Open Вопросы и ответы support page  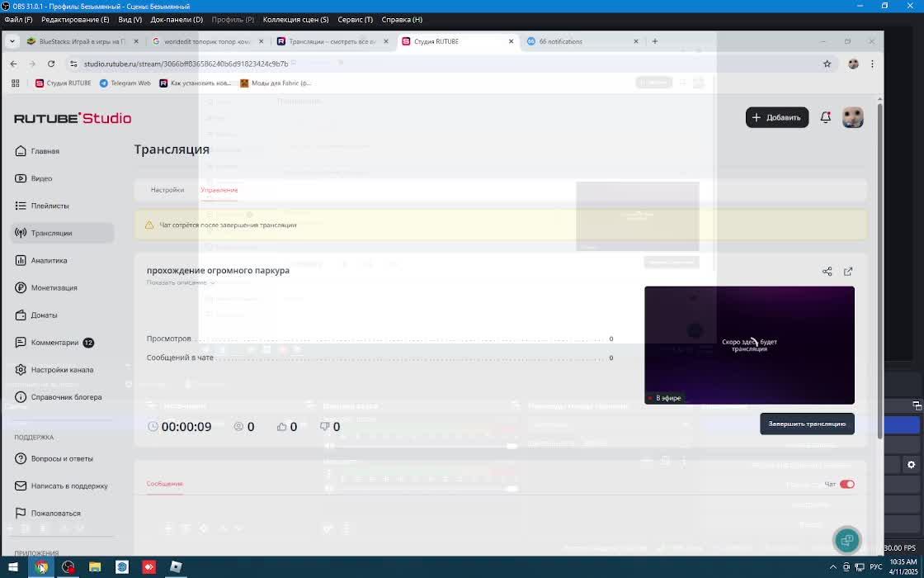click(54, 458)
